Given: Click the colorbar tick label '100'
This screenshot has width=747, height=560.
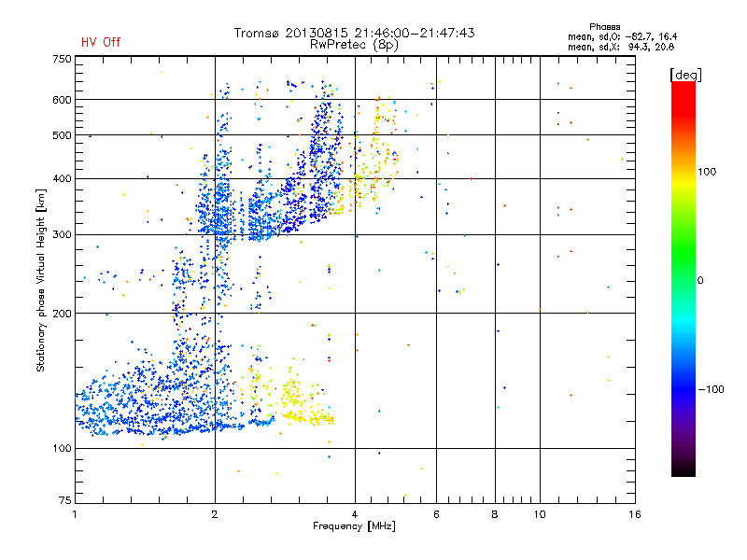Looking at the screenshot, I should pyautogui.click(x=707, y=172).
